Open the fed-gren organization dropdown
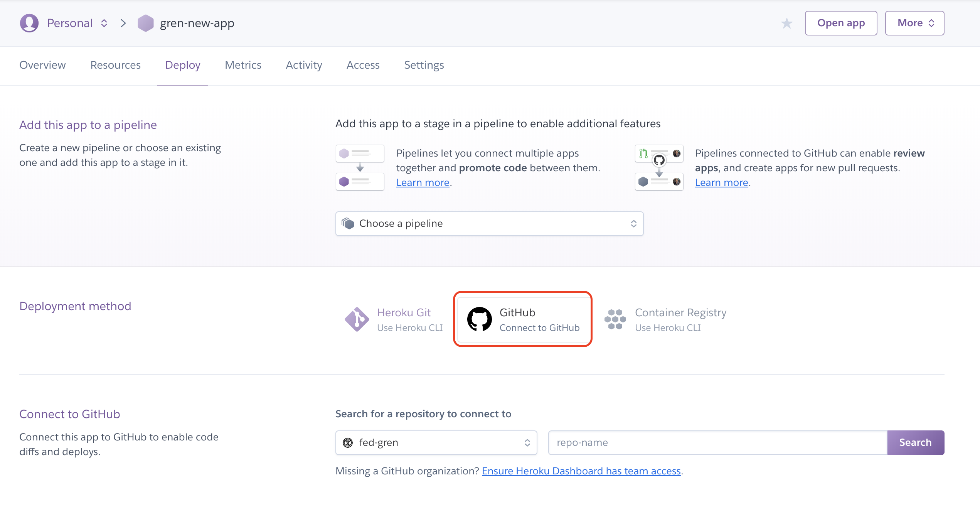This screenshot has height=506, width=980. [x=436, y=443]
